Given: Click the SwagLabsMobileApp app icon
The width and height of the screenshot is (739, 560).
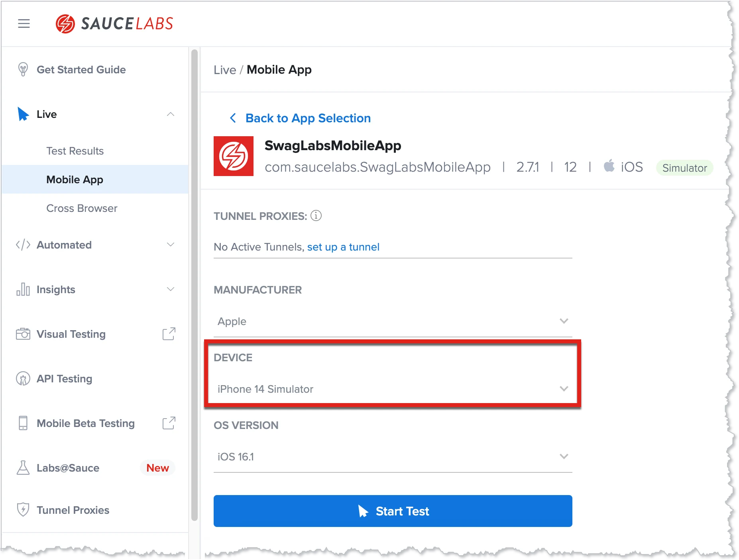Looking at the screenshot, I should click(x=234, y=156).
